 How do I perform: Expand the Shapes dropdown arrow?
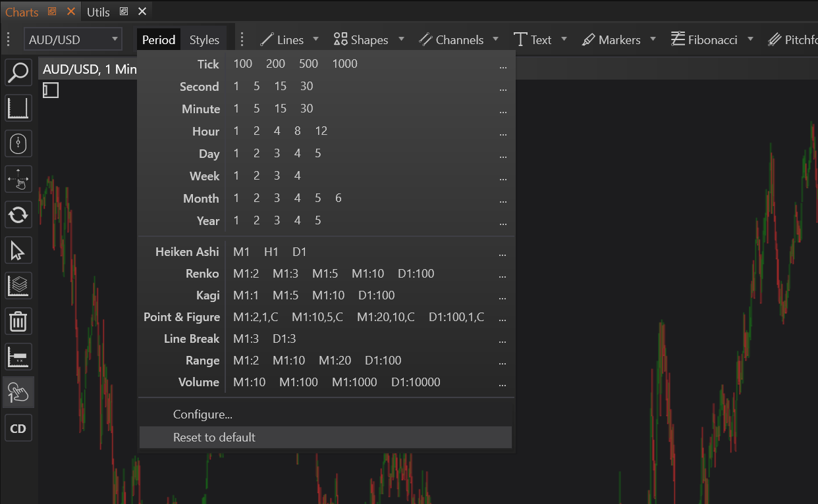pos(401,39)
